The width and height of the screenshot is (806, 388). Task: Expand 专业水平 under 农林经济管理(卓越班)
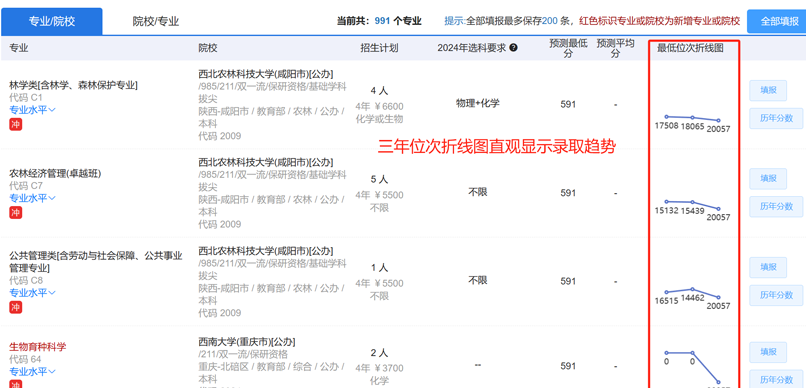32,198
